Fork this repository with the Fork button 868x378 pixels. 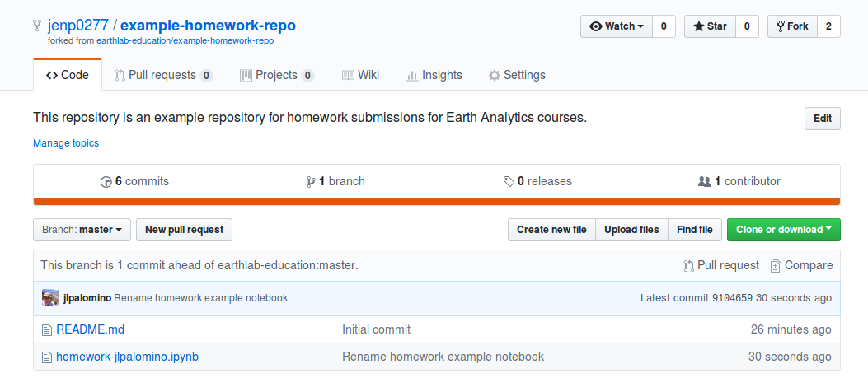coord(793,26)
